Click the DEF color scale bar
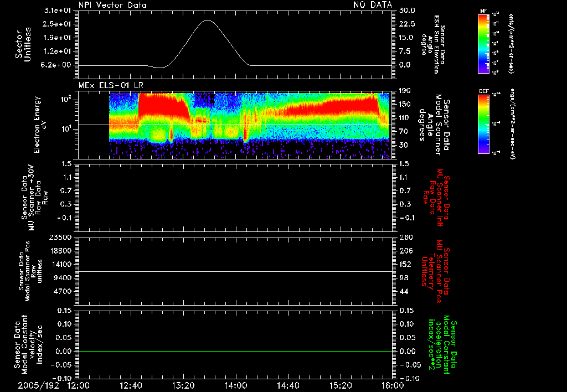This screenshot has height=392, width=567. tap(484, 124)
